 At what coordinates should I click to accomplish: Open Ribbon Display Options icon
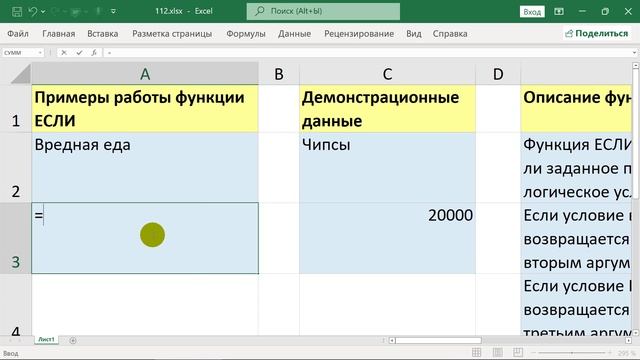click(559, 11)
